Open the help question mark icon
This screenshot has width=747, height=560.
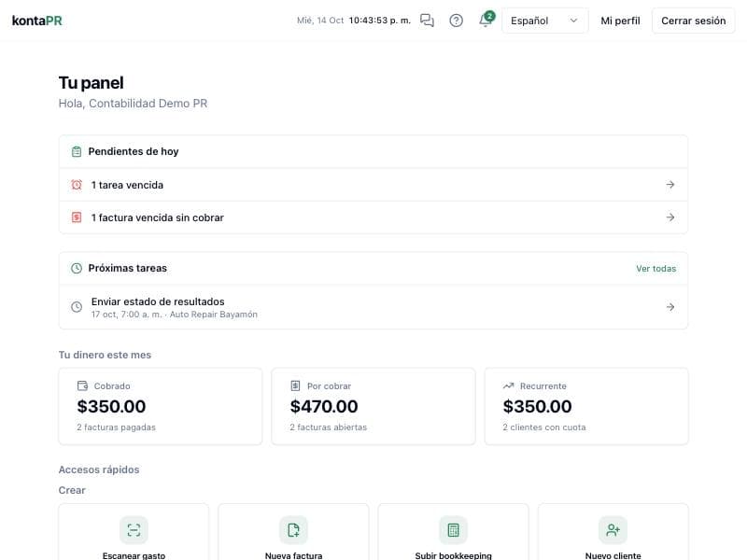coord(456,21)
